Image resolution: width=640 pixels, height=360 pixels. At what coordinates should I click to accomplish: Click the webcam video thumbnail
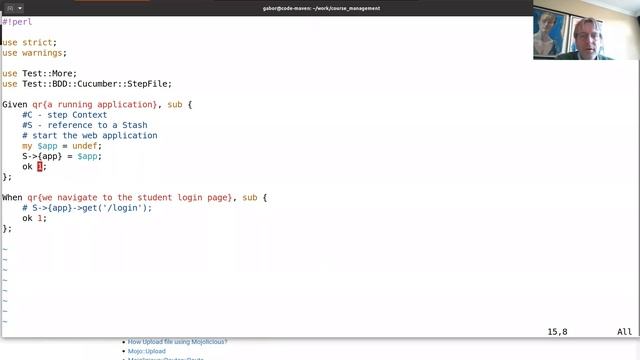tap(586, 30)
